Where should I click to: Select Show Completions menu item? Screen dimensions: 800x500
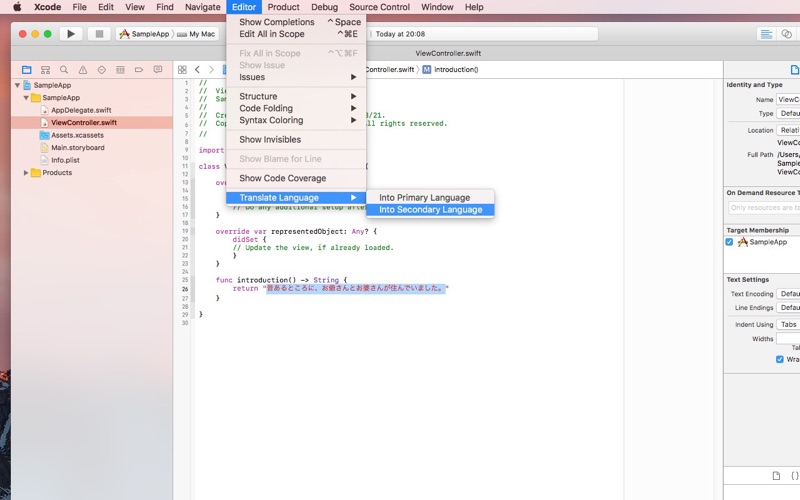pos(296,22)
